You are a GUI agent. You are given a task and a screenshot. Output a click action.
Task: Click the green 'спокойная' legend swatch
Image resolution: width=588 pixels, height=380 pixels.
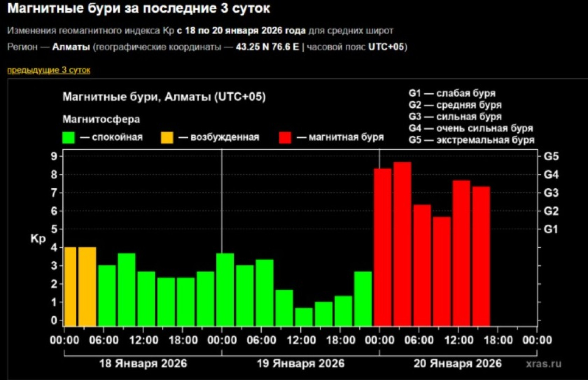coord(68,137)
